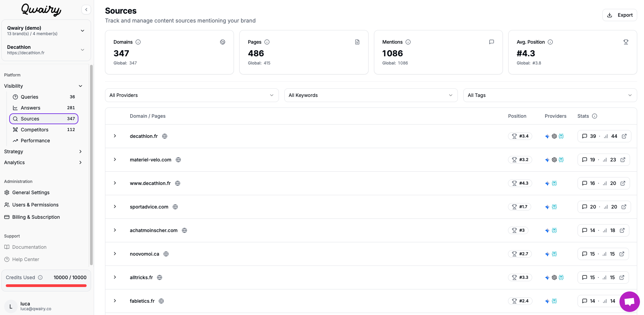Screen dimensions: 644x315
Task: Open the Qwairy (demo) workspace switcher
Action: point(46,31)
